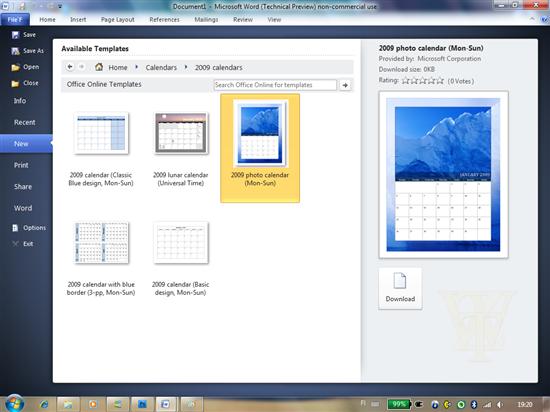This screenshot has height=412, width=550.
Task: Click the Home house icon in the breadcrumb
Action: pos(99,67)
